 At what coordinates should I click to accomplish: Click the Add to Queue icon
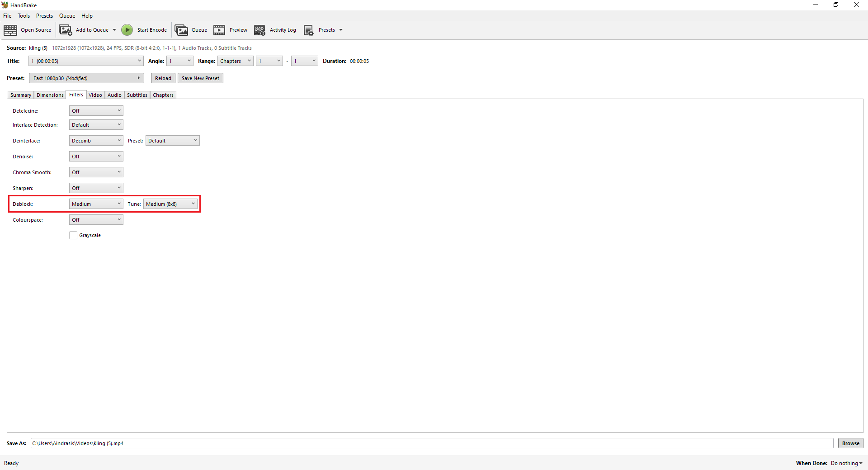click(x=66, y=30)
